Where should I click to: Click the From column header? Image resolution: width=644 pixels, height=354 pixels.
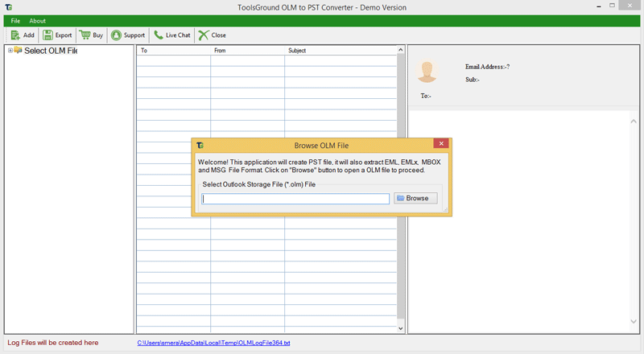[x=247, y=51]
